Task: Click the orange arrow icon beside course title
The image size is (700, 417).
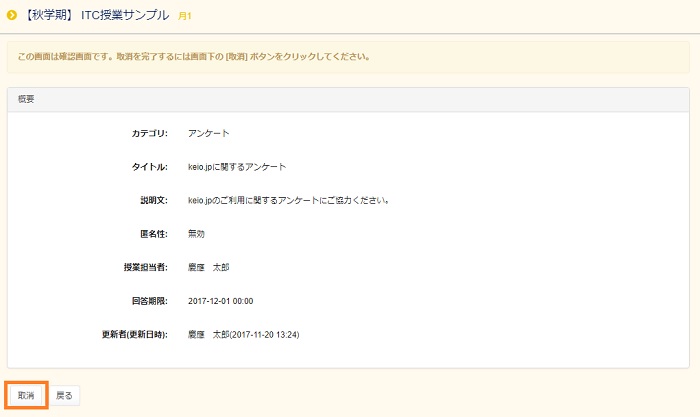Action: tap(12, 14)
